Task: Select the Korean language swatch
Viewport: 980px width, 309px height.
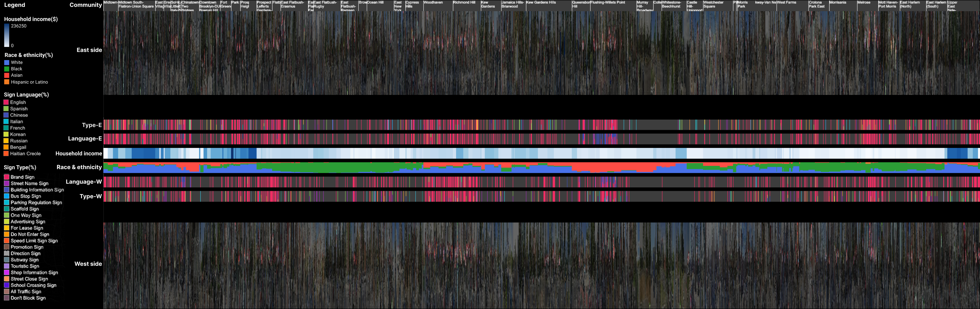Action: coord(6,134)
